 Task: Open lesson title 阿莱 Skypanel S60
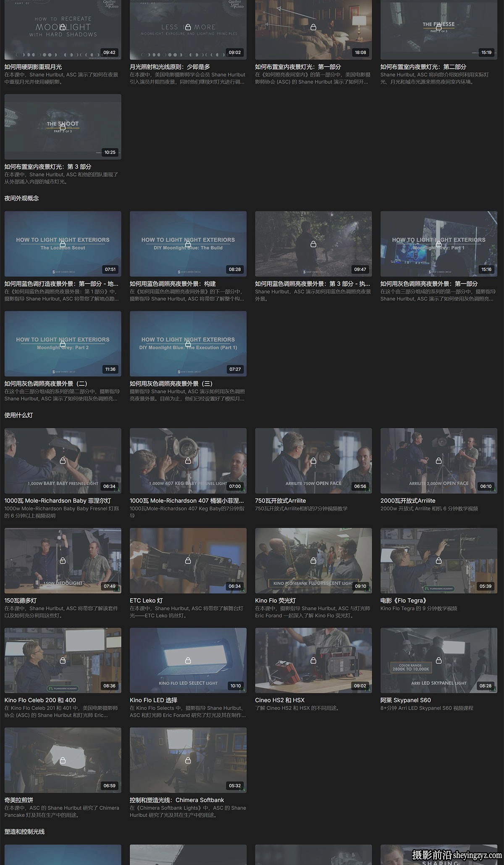click(405, 700)
